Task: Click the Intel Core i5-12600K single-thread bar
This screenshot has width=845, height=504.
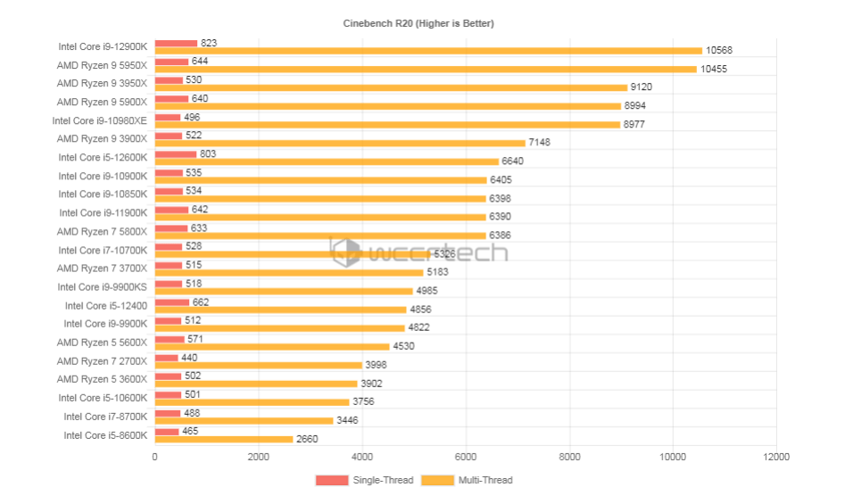Action: (x=176, y=154)
